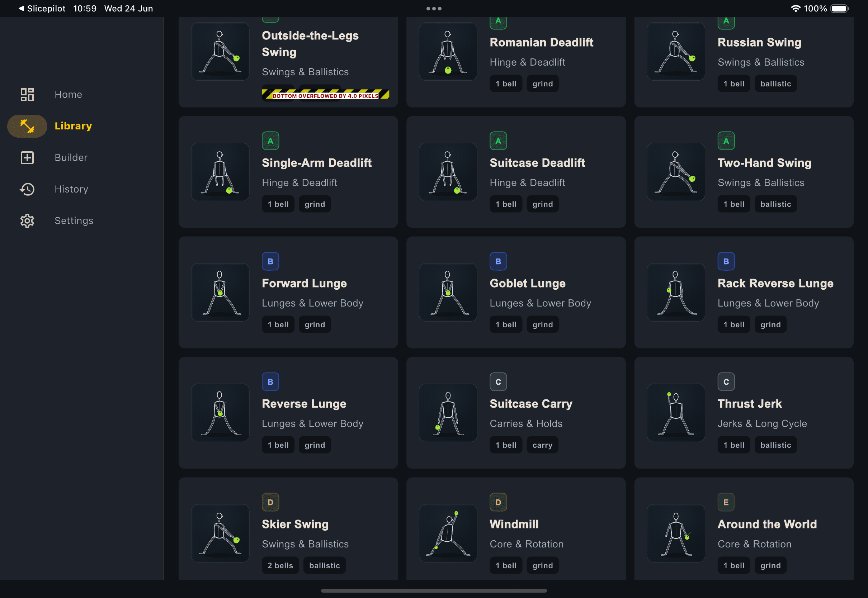868x598 pixels.
Task: Tap the Wi-Fi status icon
Action: 795,8
